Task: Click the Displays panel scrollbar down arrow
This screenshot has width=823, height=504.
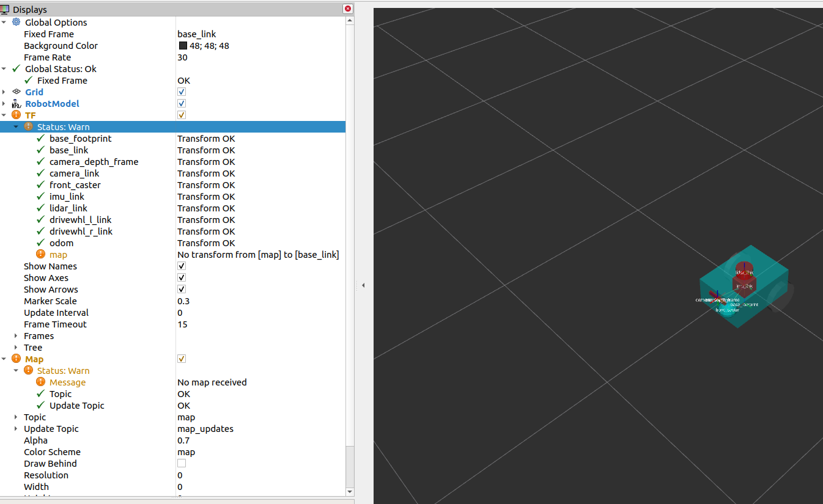Action: (x=350, y=492)
